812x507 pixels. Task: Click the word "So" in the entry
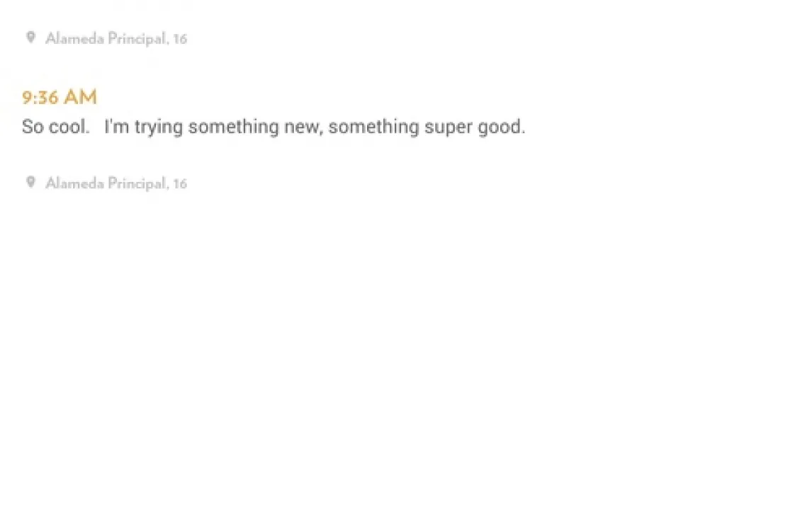point(33,127)
